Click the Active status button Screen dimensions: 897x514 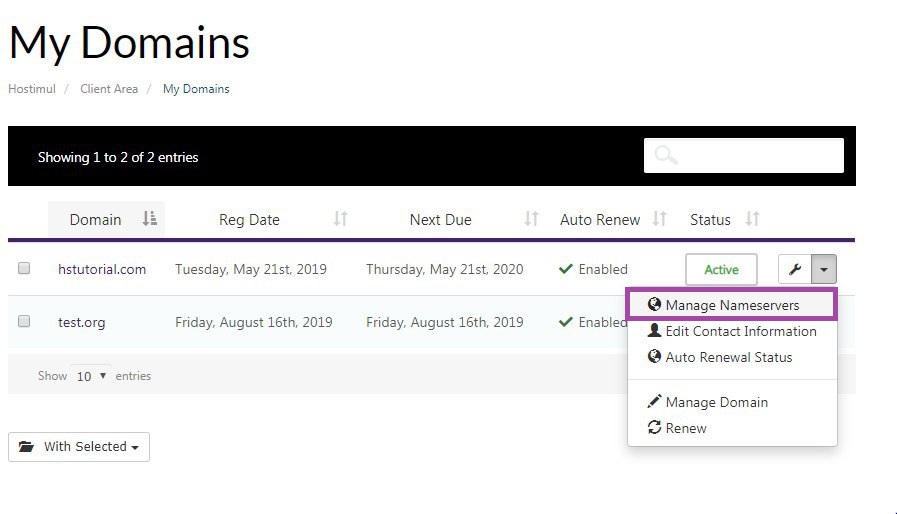(x=721, y=269)
